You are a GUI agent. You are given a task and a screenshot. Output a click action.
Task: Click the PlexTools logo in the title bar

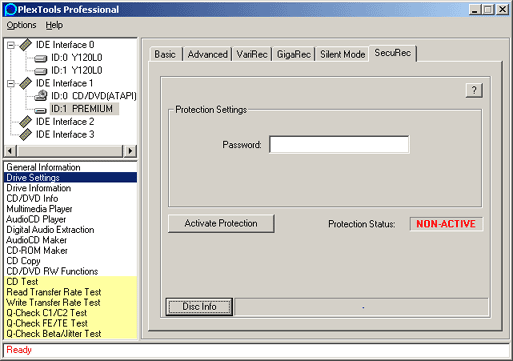click(x=11, y=9)
